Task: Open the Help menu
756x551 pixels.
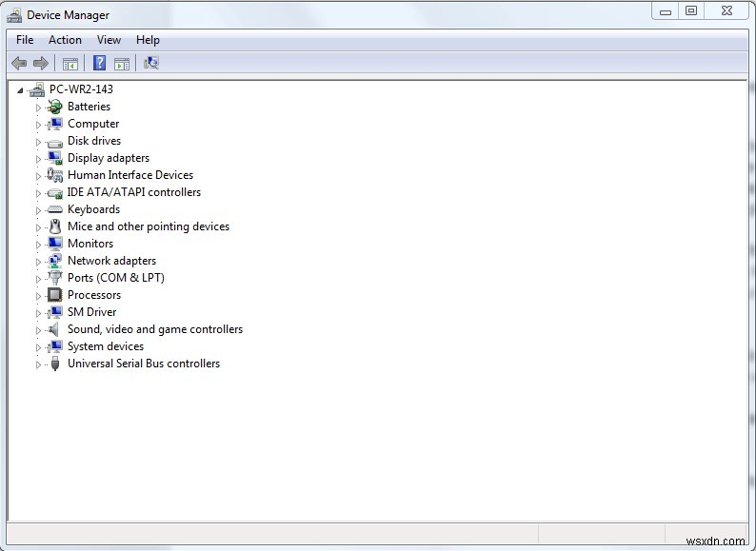Action: click(x=148, y=40)
